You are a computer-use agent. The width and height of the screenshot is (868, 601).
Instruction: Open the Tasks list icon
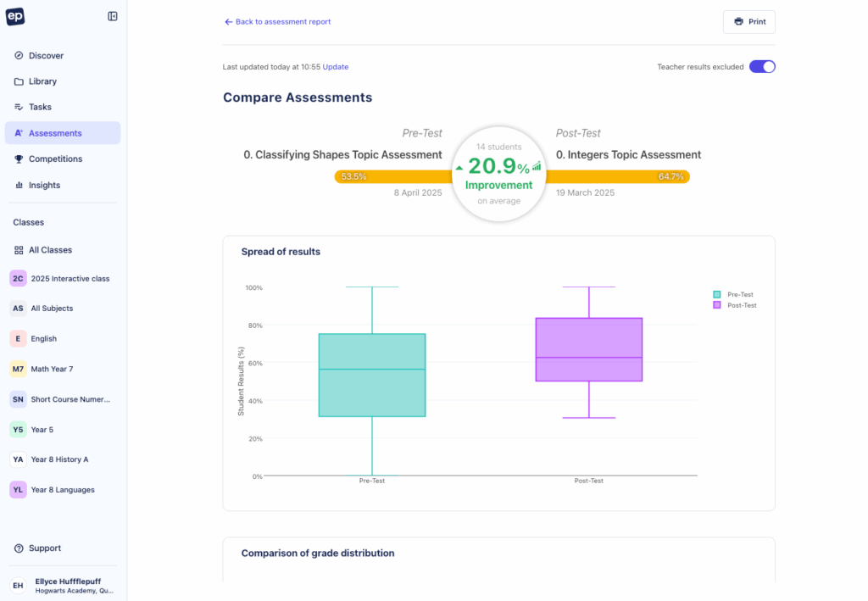[x=19, y=108]
